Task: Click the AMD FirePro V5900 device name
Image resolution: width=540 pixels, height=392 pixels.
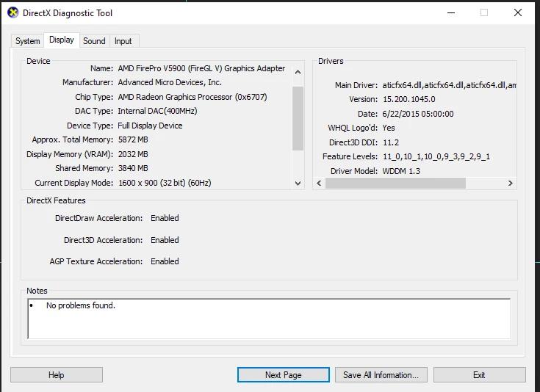Action: coord(201,68)
